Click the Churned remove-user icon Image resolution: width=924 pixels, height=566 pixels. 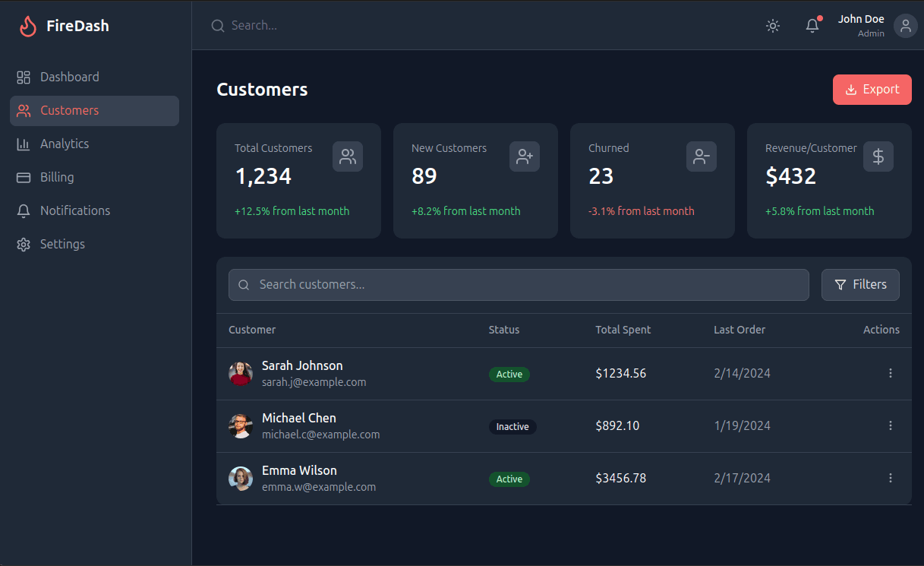tap(702, 157)
